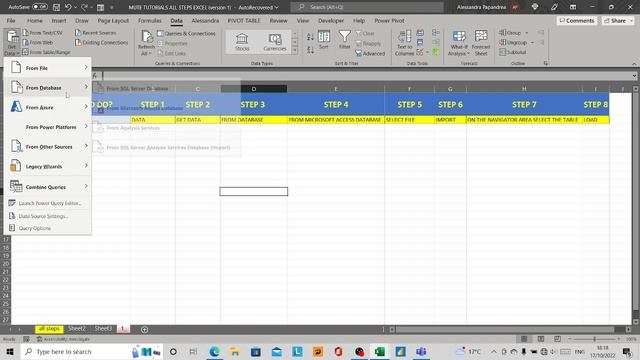Switch to the Power Pivot tab

point(389,20)
